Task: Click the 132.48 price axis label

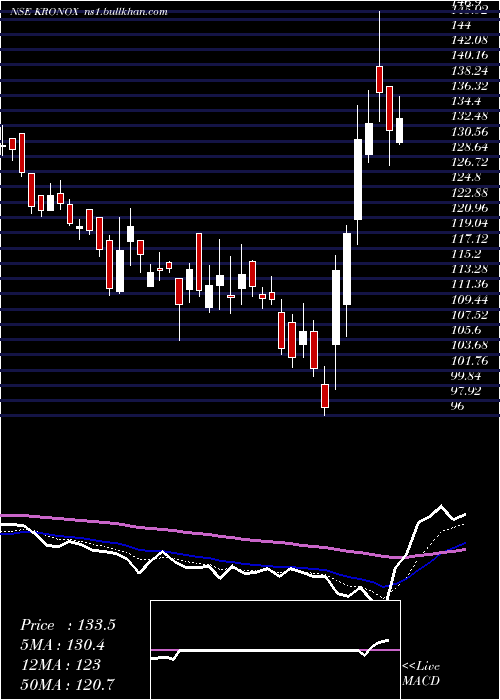Action: click(x=470, y=117)
